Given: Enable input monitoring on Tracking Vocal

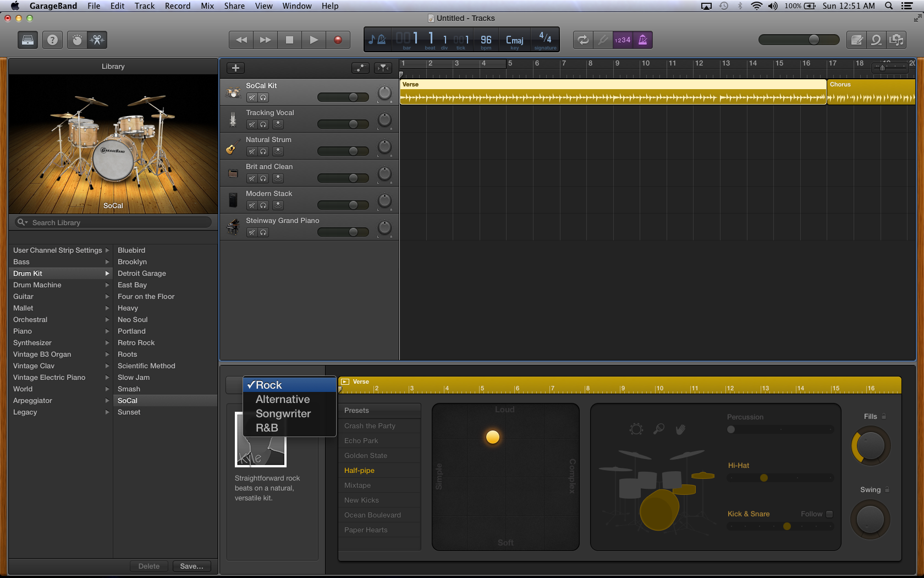Looking at the screenshot, I should pos(278,124).
